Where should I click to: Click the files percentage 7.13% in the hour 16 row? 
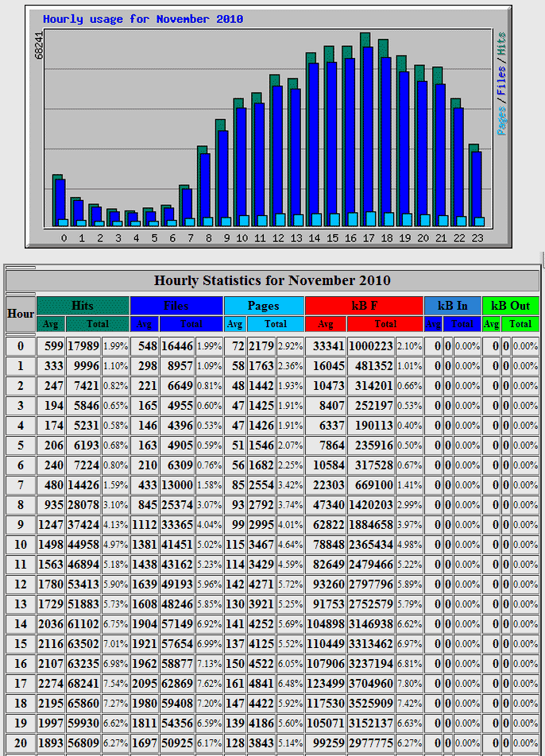pyautogui.click(x=209, y=664)
